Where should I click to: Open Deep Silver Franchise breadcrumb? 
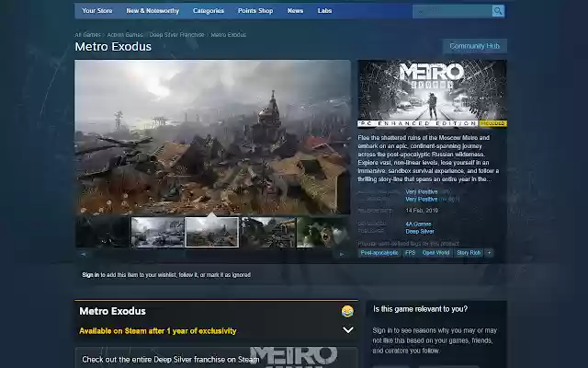(176, 35)
